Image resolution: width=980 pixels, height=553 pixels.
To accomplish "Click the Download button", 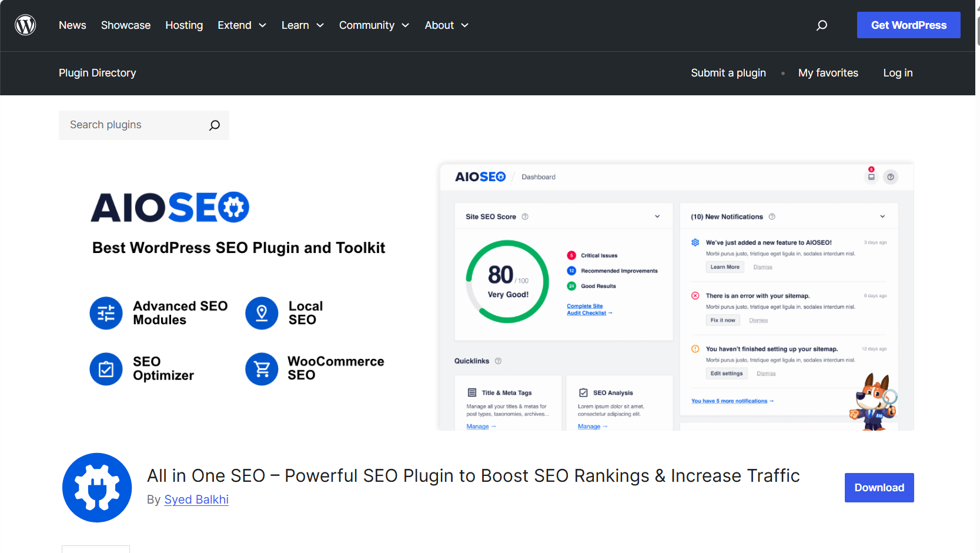I will (879, 488).
